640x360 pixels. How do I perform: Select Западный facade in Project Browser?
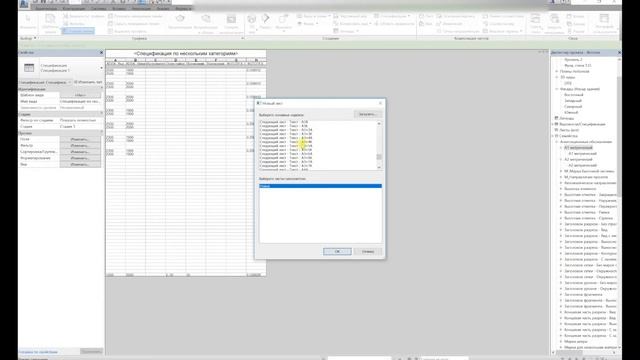(573, 101)
